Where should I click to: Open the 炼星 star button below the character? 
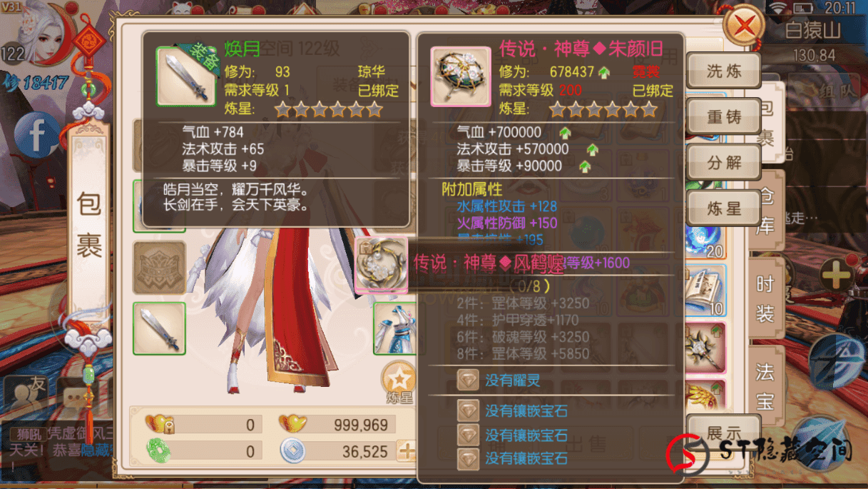(x=399, y=381)
